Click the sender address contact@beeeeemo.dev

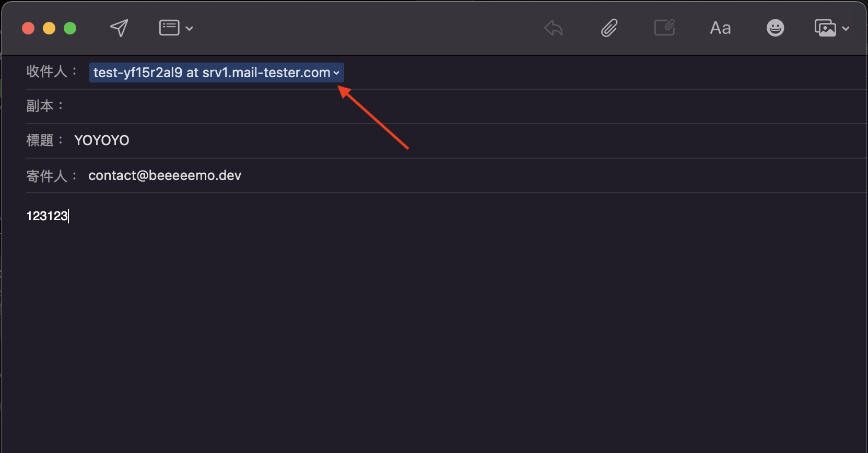[165, 175]
